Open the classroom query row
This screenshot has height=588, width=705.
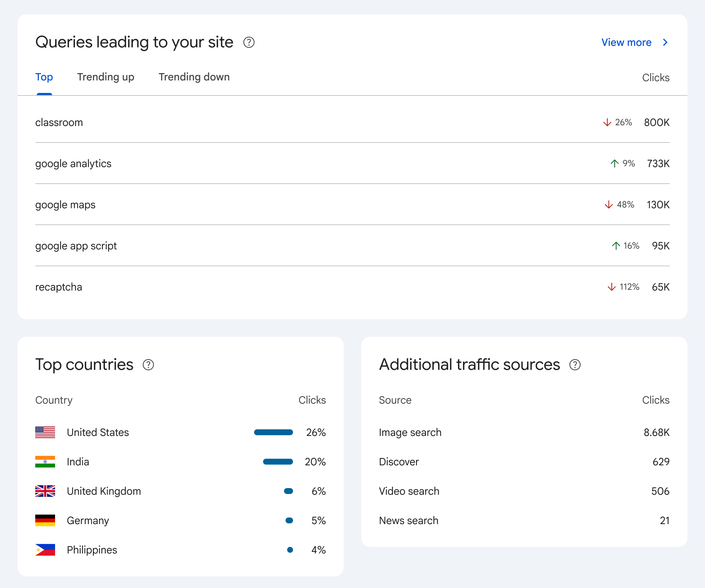click(59, 122)
